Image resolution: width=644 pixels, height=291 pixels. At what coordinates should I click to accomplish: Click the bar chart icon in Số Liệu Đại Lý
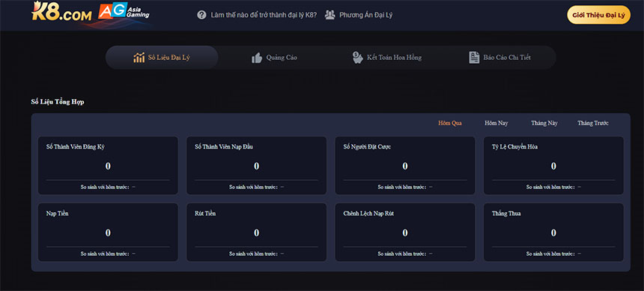[x=139, y=58]
